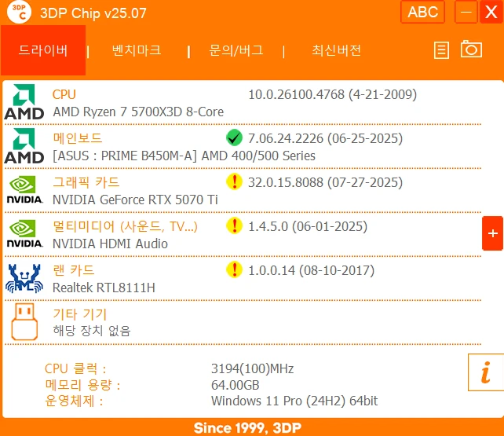
Task: Click the 3194(100)MHz clock value
Action: [252, 368]
